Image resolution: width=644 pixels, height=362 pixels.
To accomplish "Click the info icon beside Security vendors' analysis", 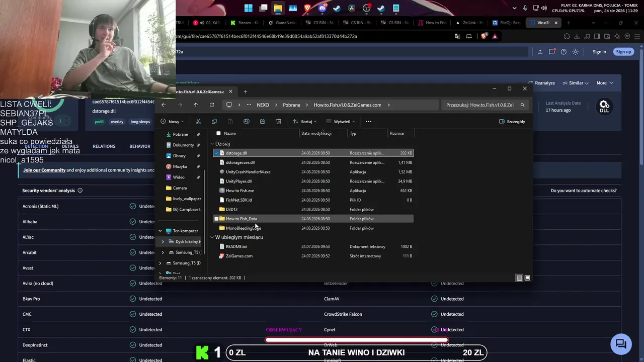I will point(80,191).
